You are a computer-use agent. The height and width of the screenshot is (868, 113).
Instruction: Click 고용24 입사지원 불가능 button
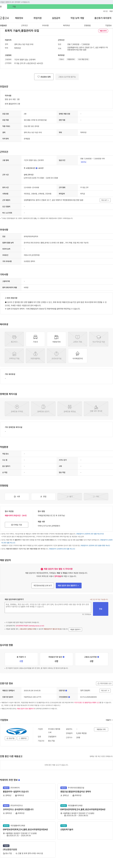click(x=67, y=77)
